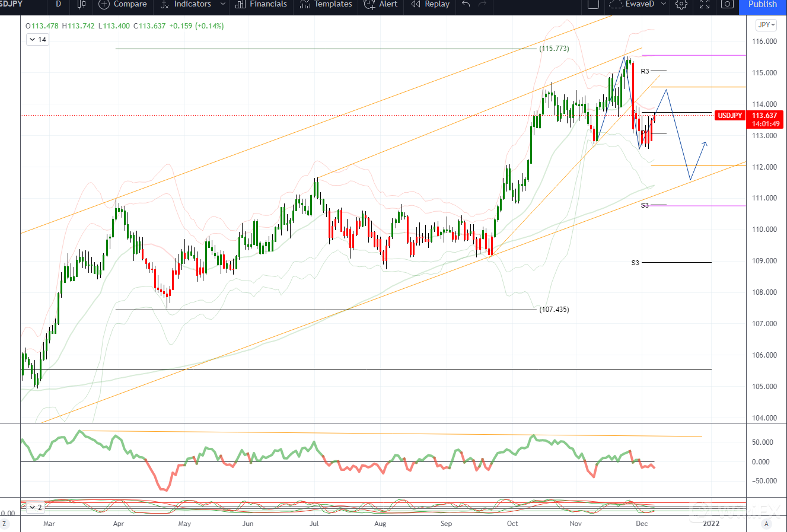This screenshot has width=787, height=532.
Task: Toggle auto scale with A button
Action: (x=766, y=524)
